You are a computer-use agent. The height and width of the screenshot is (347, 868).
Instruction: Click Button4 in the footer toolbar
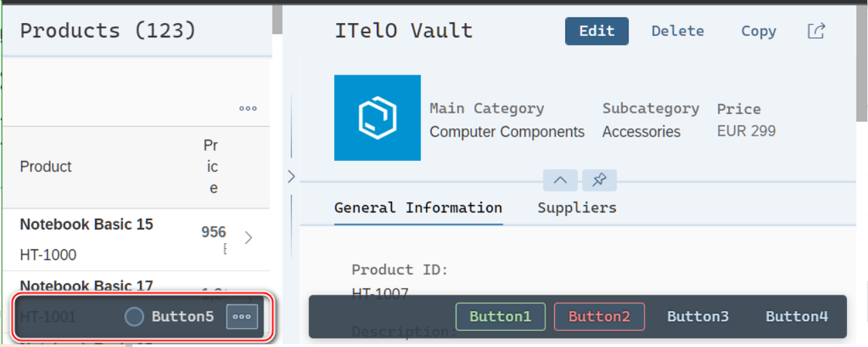pos(797,316)
